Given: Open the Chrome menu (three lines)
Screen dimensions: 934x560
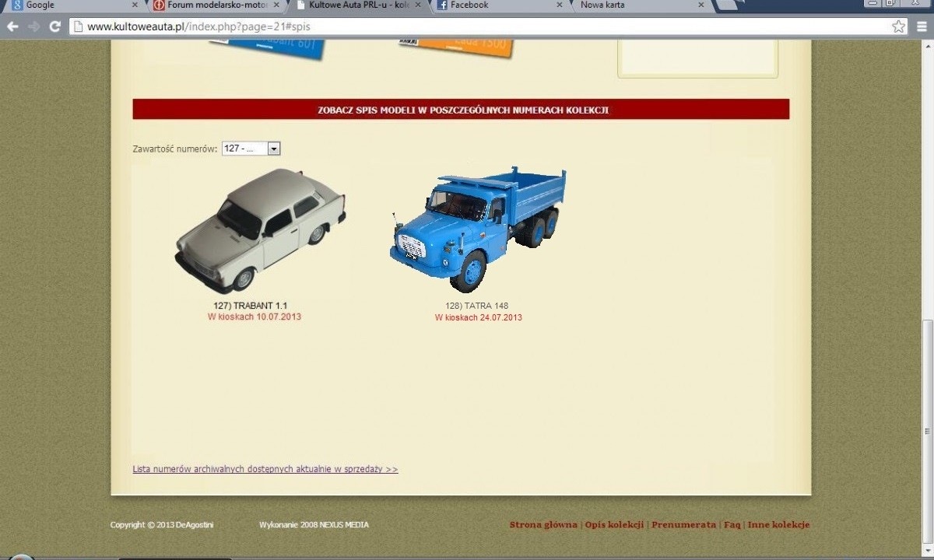Looking at the screenshot, I should point(922,26).
